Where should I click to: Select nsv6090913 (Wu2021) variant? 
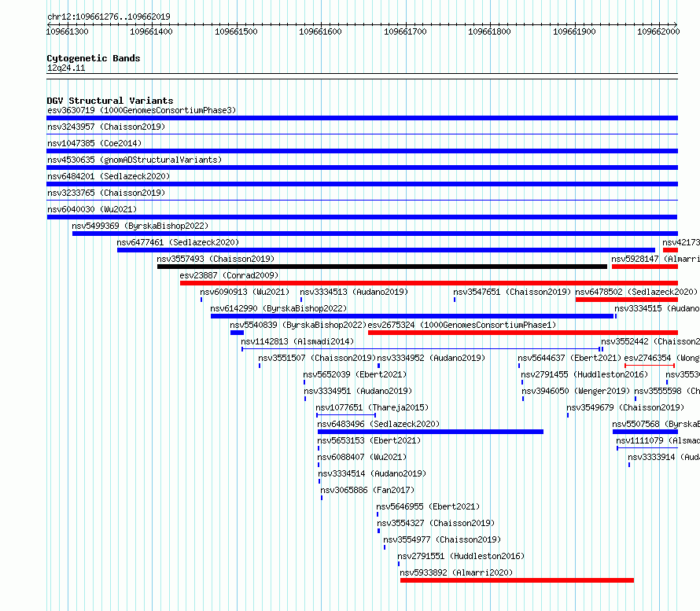tap(245, 292)
